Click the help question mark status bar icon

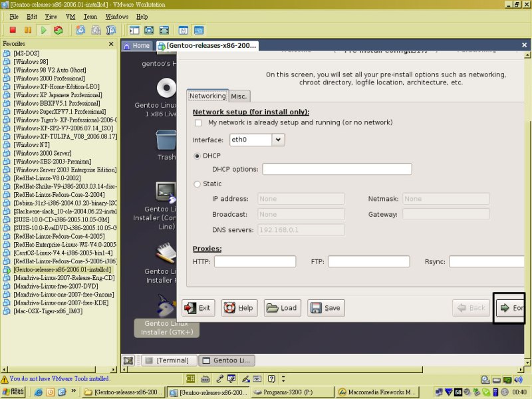(x=271, y=378)
